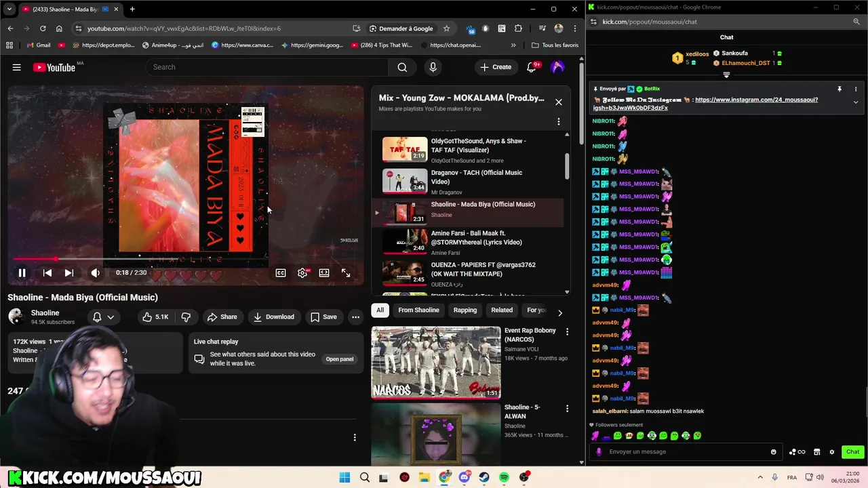Open Spotify from the taskbar
This screenshot has width=868, height=488.
504,477
